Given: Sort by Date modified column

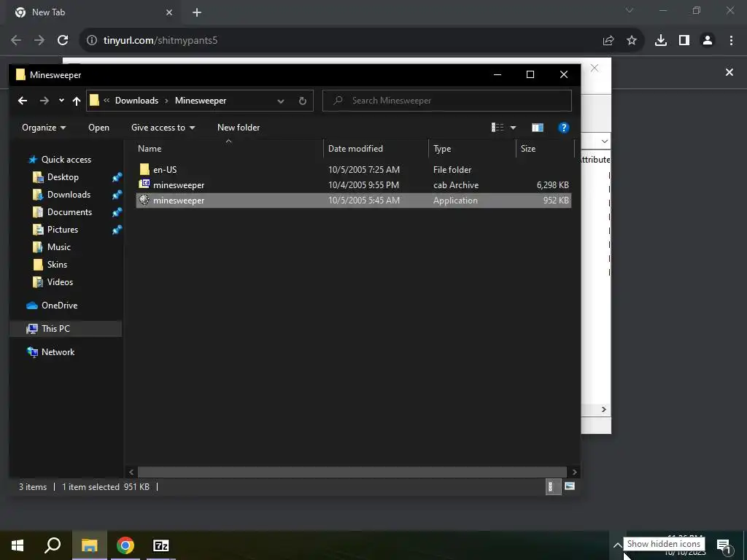Looking at the screenshot, I should [376, 149].
